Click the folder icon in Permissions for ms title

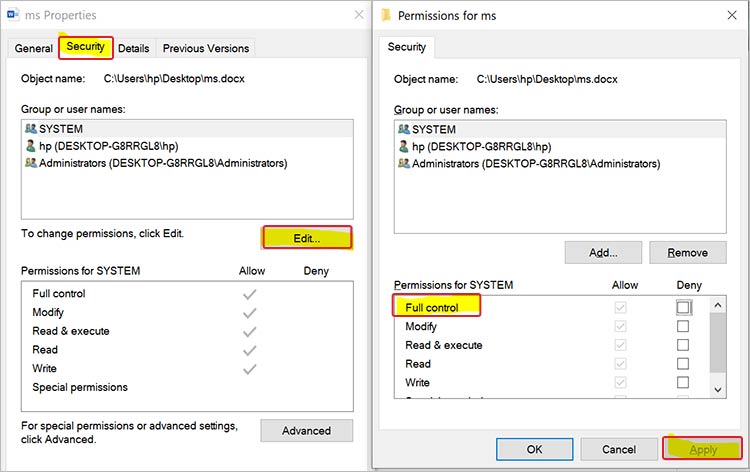click(386, 15)
